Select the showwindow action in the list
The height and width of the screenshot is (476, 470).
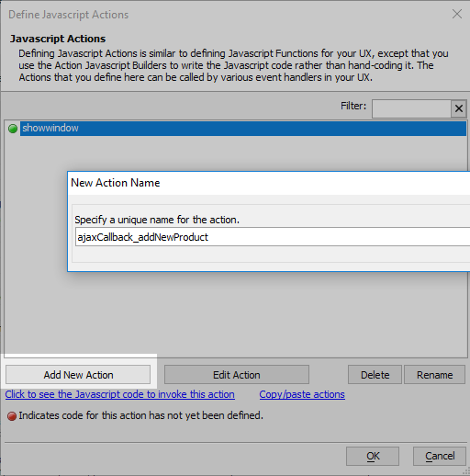(243, 129)
